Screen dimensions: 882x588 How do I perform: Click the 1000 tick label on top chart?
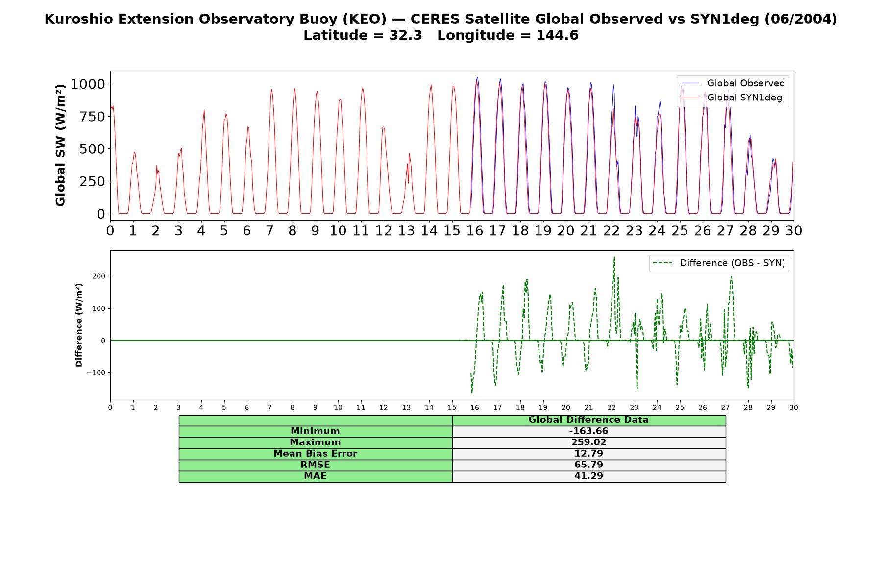88,84
